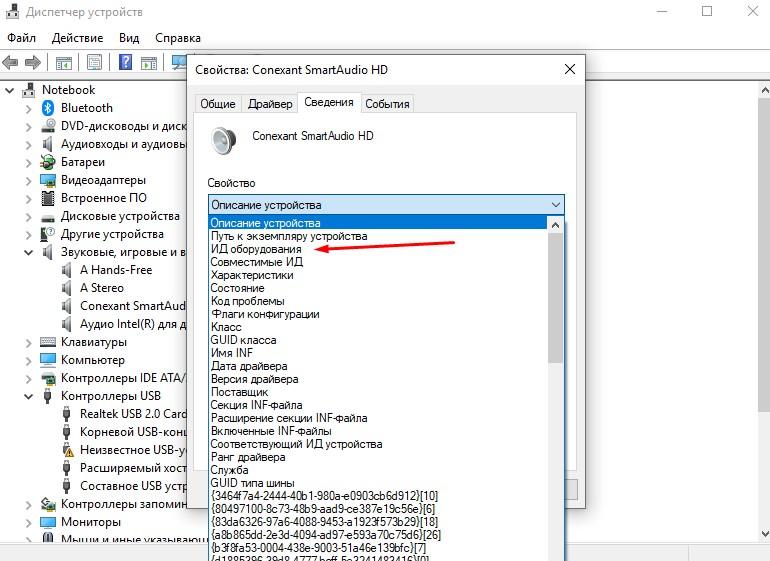This screenshot has height=561, width=770.
Task: Click the Forward arrow toolbar icon
Action: click(33, 62)
